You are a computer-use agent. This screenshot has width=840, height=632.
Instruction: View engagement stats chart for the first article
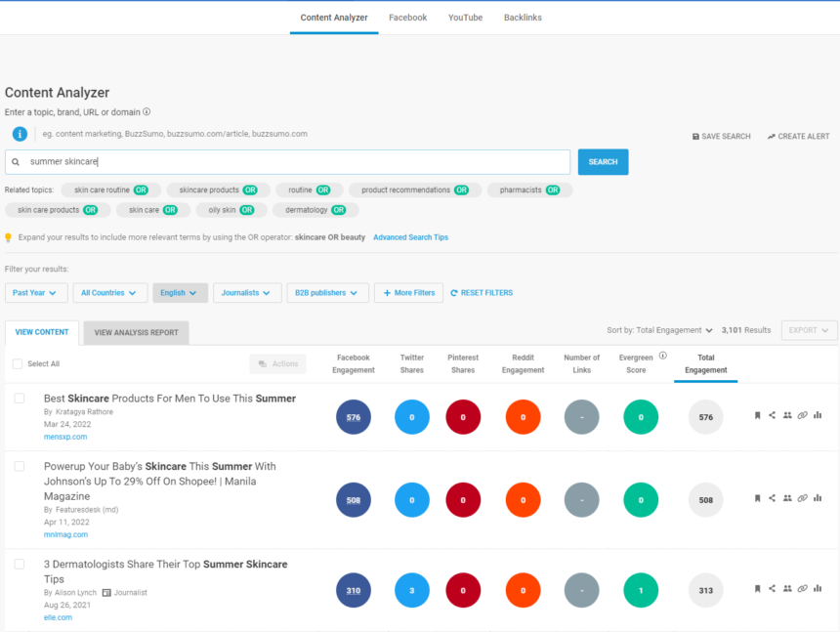click(x=818, y=415)
